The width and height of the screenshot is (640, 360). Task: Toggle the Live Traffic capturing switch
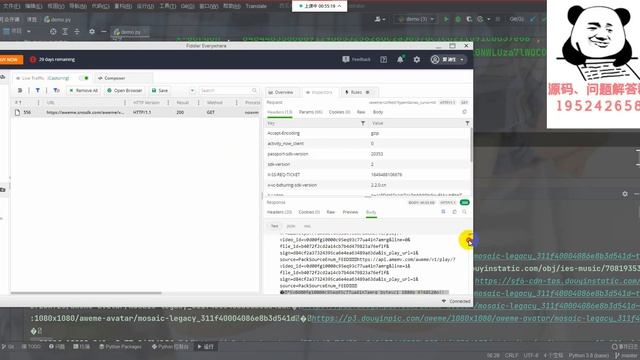84,78
